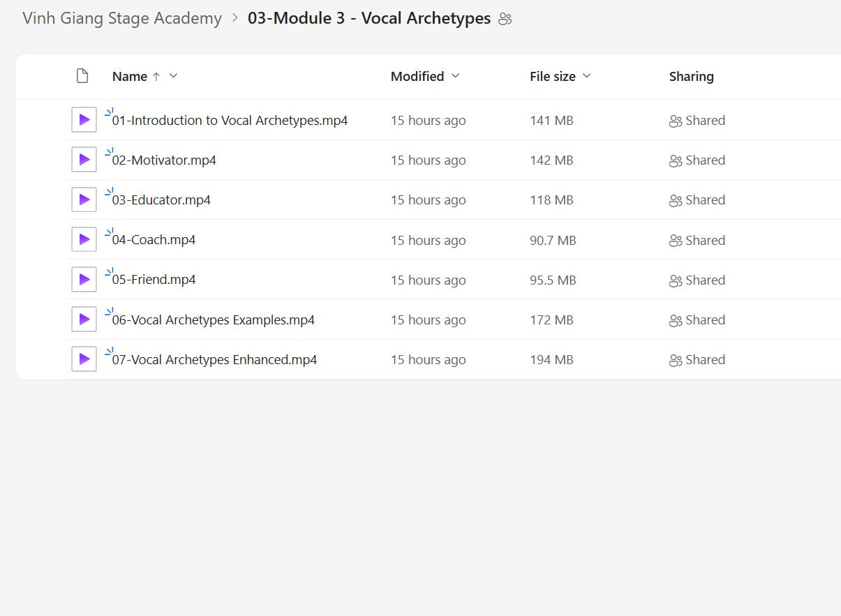Open the 03-Educator.mp4 file

pyautogui.click(x=161, y=200)
